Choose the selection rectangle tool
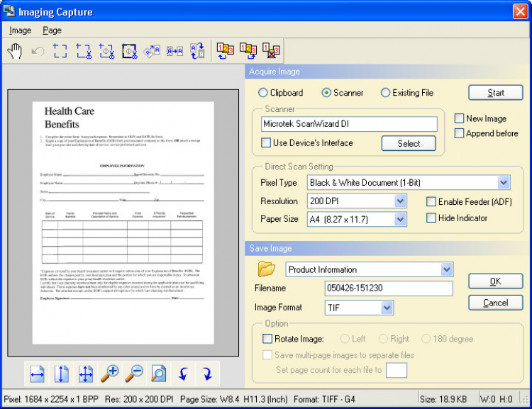The height and width of the screenshot is (409, 532). point(60,51)
